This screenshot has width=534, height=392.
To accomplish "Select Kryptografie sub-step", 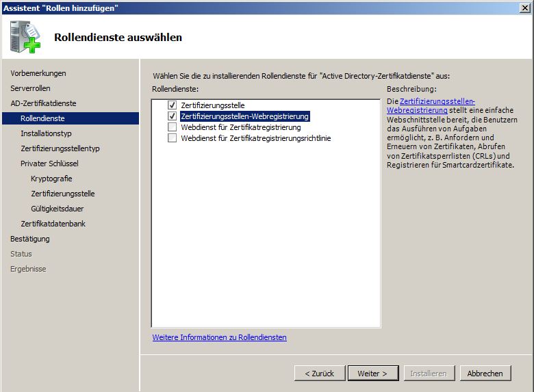I will pos(51,179).
